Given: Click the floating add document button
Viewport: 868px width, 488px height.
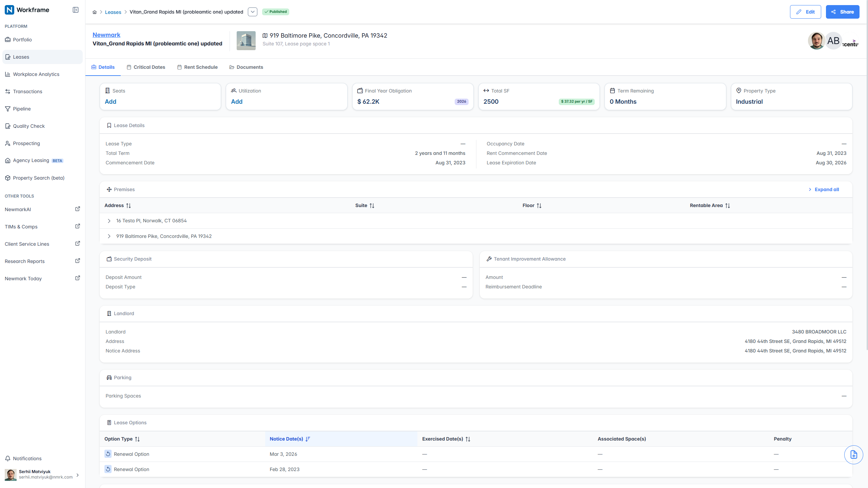Looking at the screenshot, I should (x=853, y=455).
